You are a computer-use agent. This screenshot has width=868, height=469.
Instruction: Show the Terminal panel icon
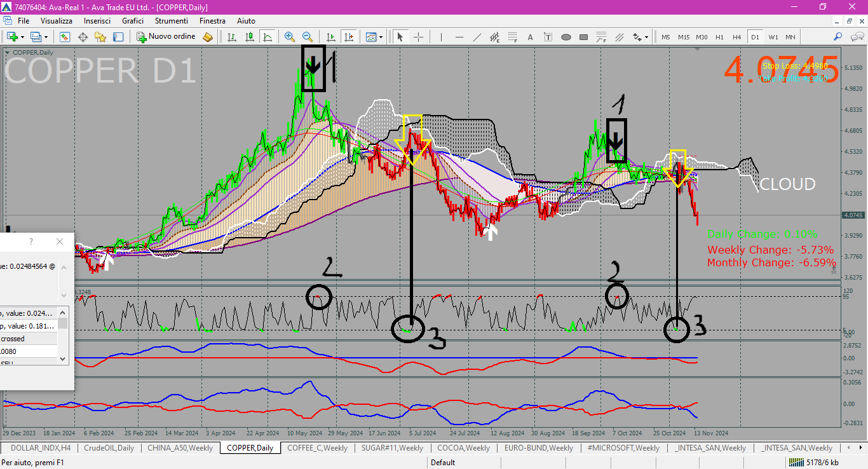118,37
